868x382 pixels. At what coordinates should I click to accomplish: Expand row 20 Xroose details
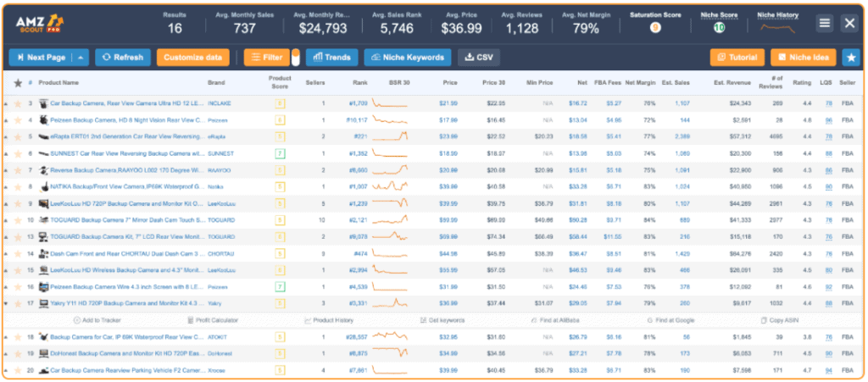[x=6, y=370]
